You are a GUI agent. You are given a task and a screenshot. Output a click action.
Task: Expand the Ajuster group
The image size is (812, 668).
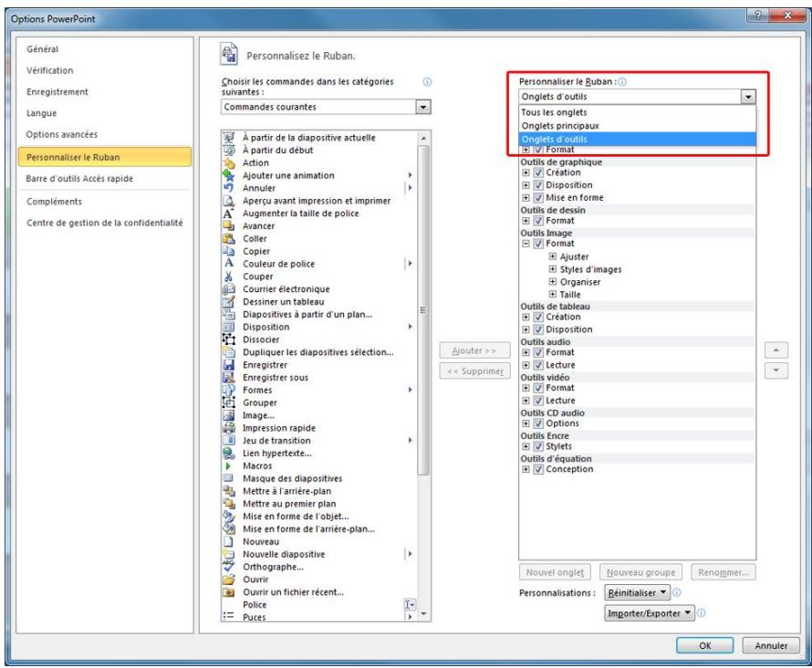[x=553, y=256]
